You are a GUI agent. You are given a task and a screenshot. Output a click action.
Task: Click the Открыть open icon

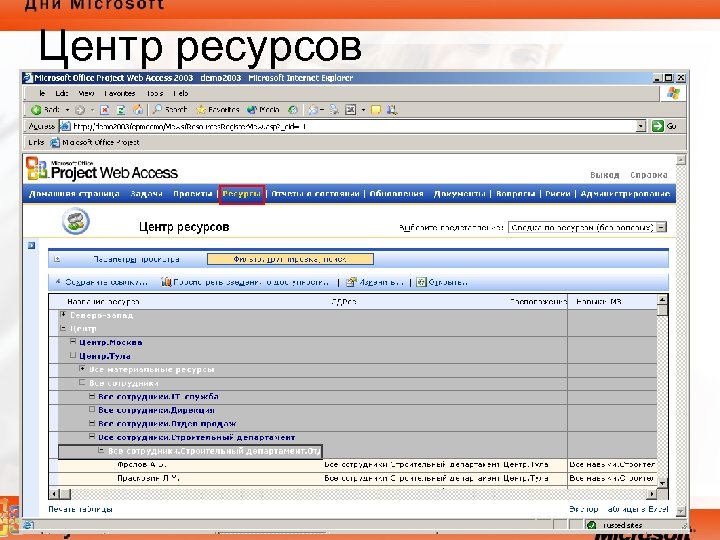click(421, 282)
